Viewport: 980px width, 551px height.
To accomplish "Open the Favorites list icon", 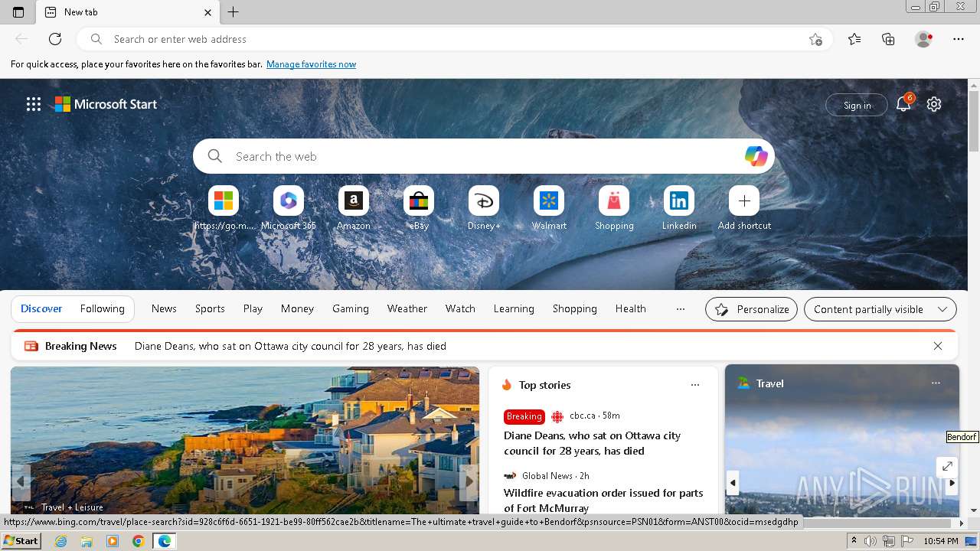I will tap(854, 39).
